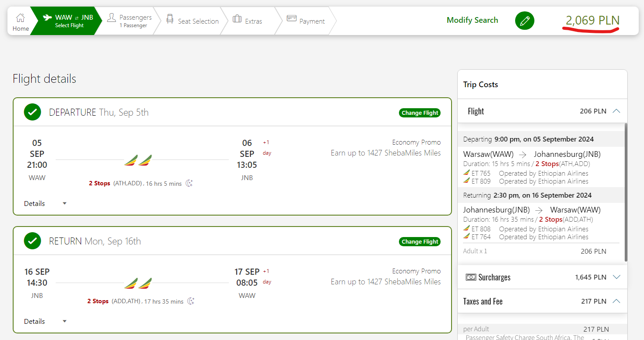Click Change Flight on the DEPARTURE card
644x340 pixels.
(x=420, y=113)
